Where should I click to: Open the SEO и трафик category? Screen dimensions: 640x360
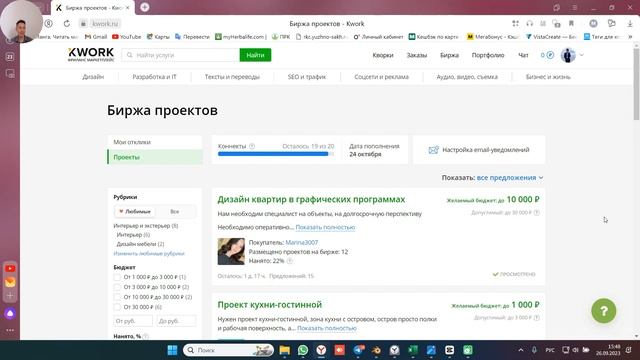tap(307, 77)
